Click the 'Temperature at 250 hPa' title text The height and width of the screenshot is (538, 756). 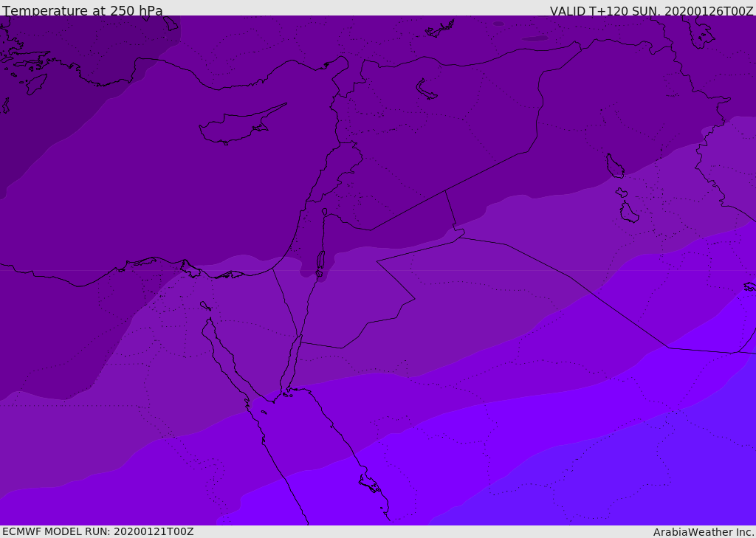click(x=83, y=10)
